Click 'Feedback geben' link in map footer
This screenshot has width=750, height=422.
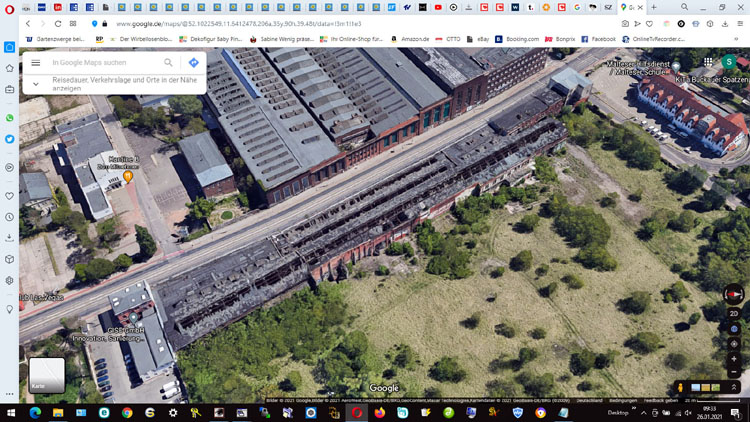(x=661, y=400)
